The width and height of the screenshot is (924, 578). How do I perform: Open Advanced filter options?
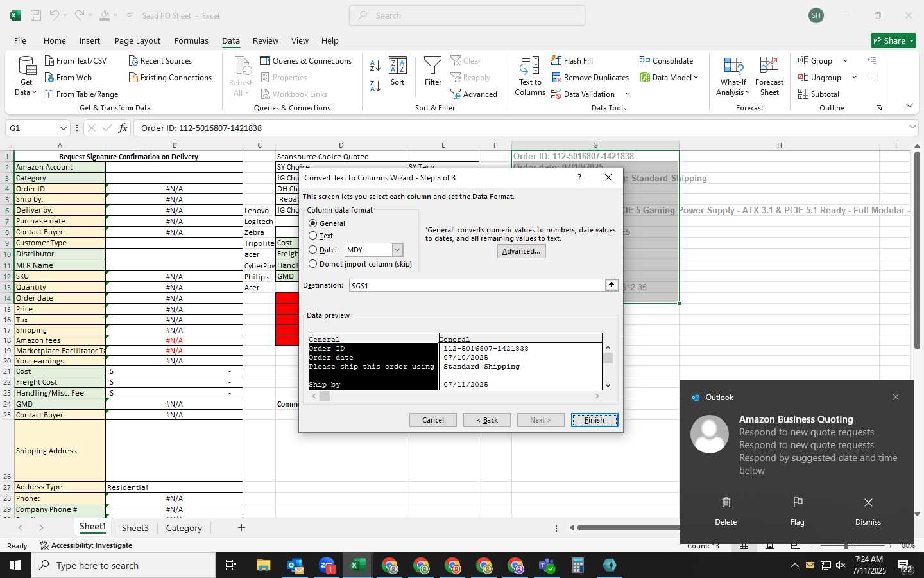(474, 94)
